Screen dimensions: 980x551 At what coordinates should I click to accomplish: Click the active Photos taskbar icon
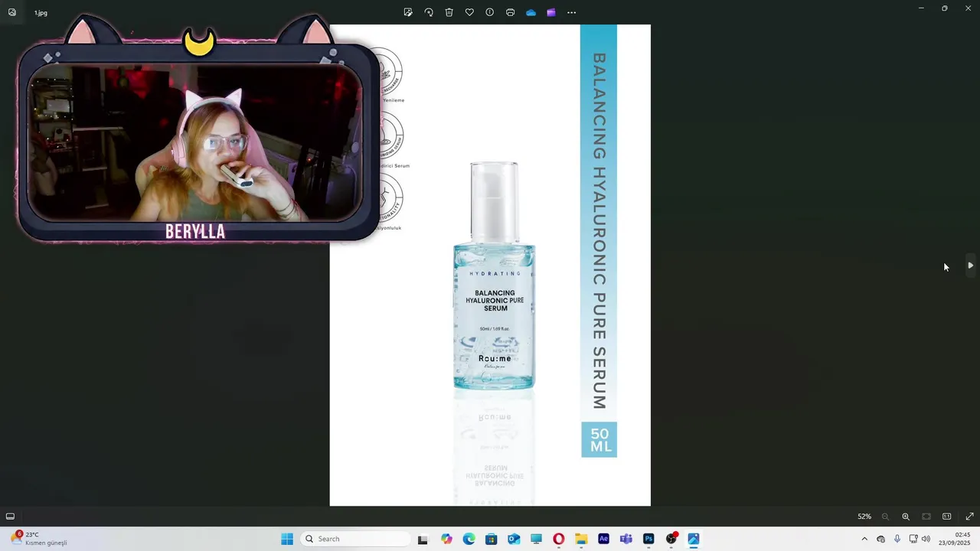pyautogui.click(x=694, y=539)
